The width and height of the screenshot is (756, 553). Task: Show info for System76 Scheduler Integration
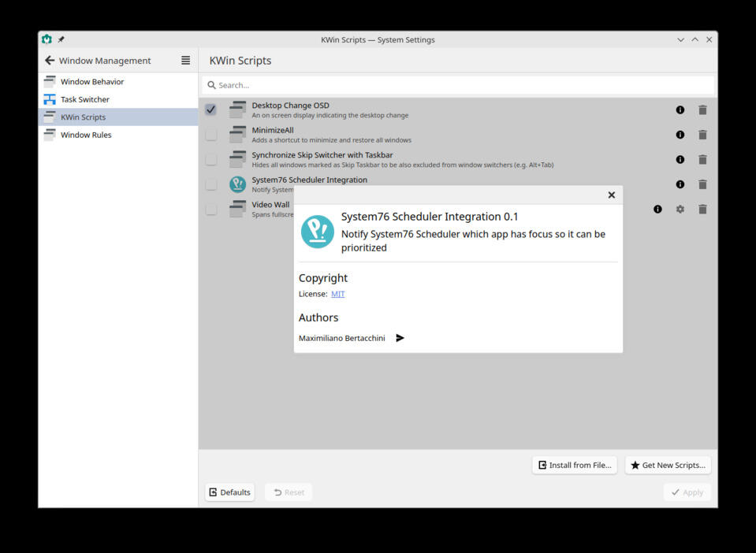click(x=680, y=184)
